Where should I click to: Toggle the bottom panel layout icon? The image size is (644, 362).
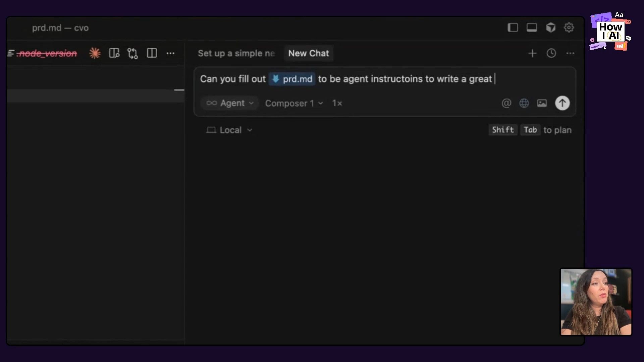(532, 27)
